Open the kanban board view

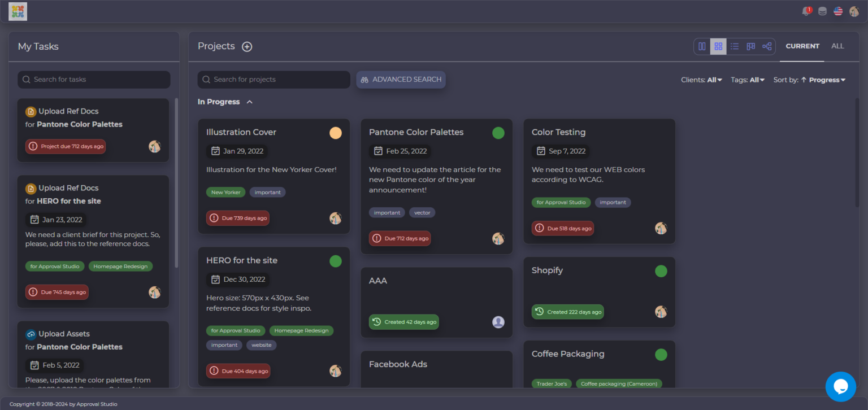tap(750, 46)
